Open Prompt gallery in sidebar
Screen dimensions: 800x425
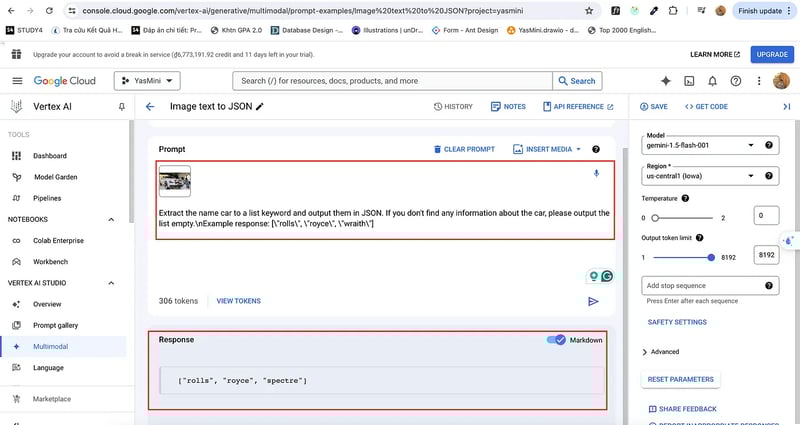coord(56,326)
